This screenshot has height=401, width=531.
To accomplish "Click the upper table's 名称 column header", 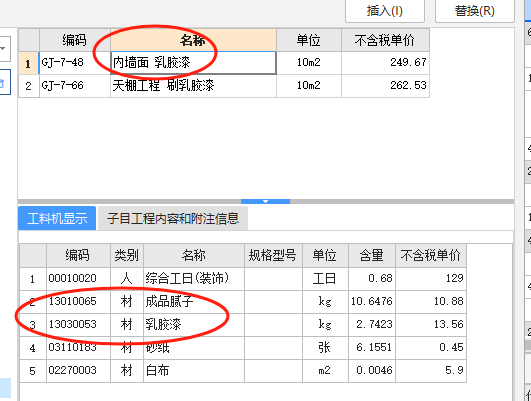I will coord(193,40).
